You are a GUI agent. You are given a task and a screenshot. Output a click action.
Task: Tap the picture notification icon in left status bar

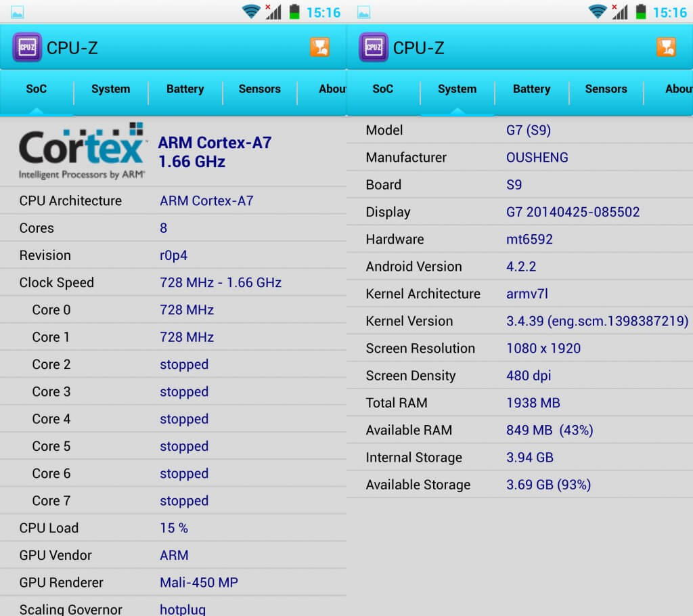click(17, 12)
